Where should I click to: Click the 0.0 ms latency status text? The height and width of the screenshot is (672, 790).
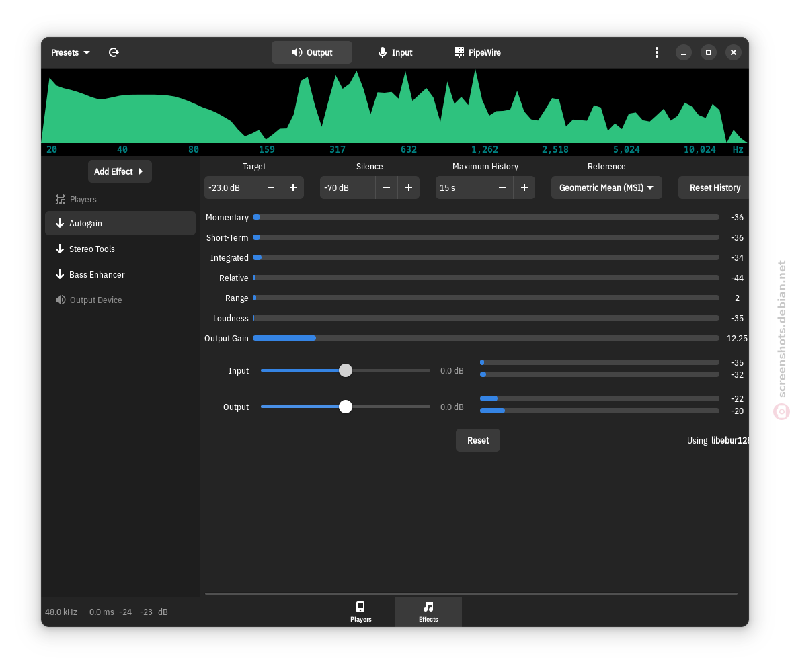pos(102,612)
